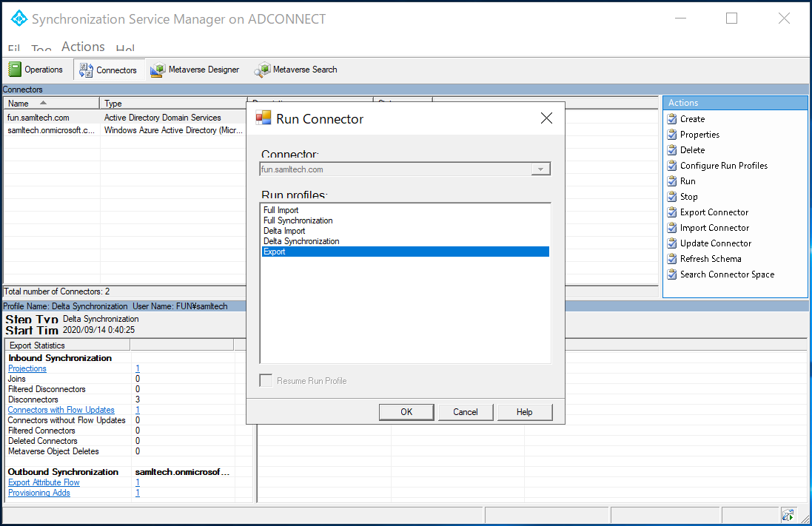Viewport: 812px width, 526px height.
Task: Click the Update Connector action icon
Action: [672, 243]
